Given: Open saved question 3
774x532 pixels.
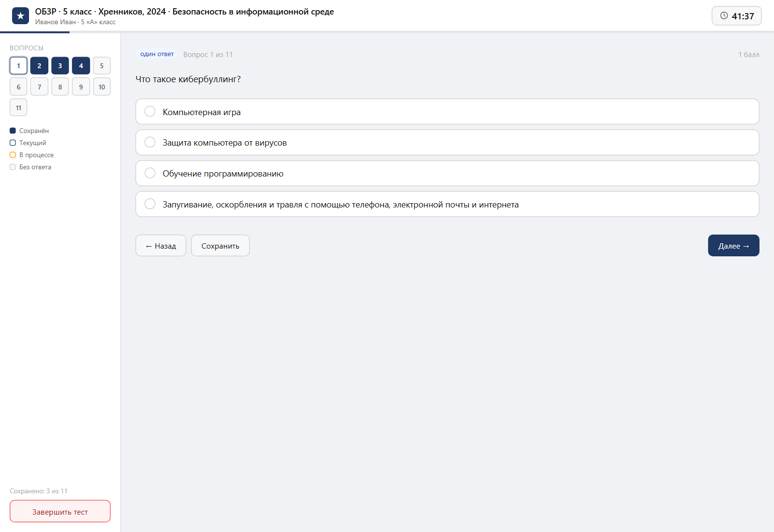Looking at the screenshot, I should click(x=60, y=66).
